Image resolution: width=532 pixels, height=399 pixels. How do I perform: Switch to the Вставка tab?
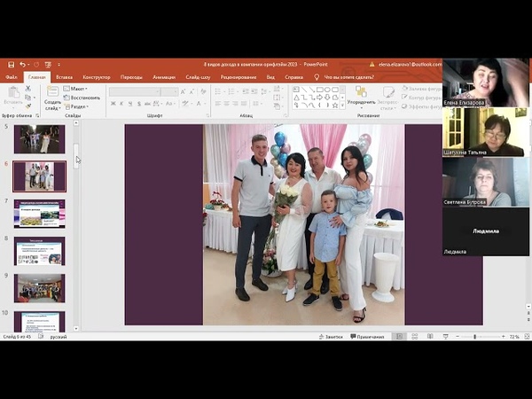coord(64,77)
